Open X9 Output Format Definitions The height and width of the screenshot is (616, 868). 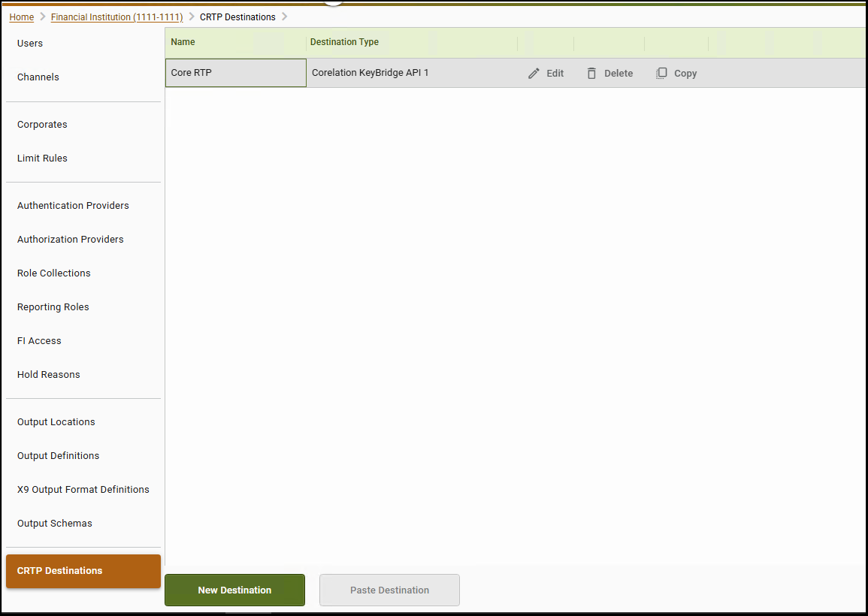(x=83, y=490)
